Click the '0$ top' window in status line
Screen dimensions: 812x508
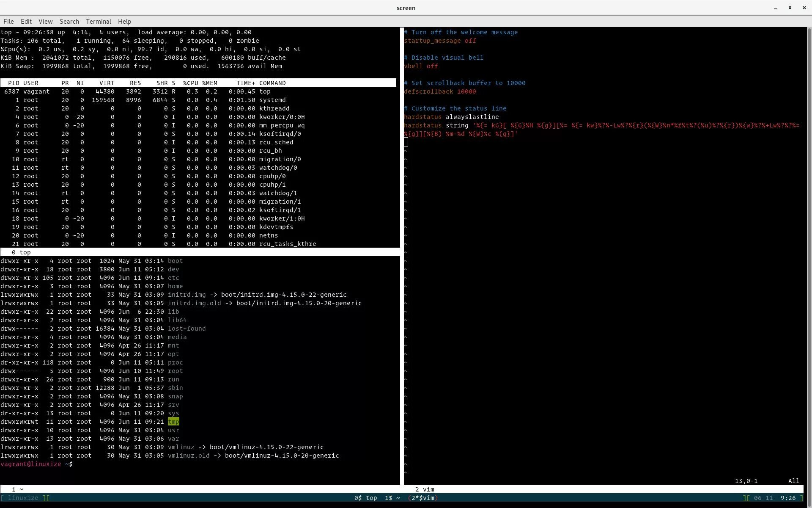point(365,498)
